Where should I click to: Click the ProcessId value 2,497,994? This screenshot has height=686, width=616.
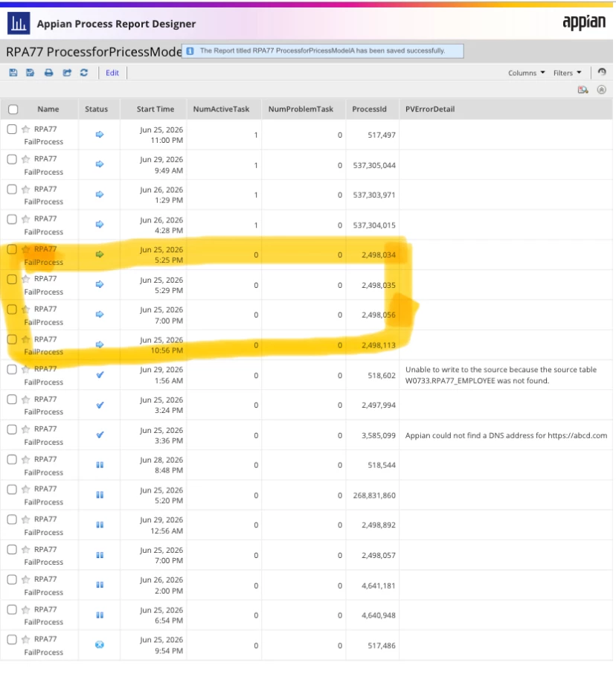(x=379, y=405)
